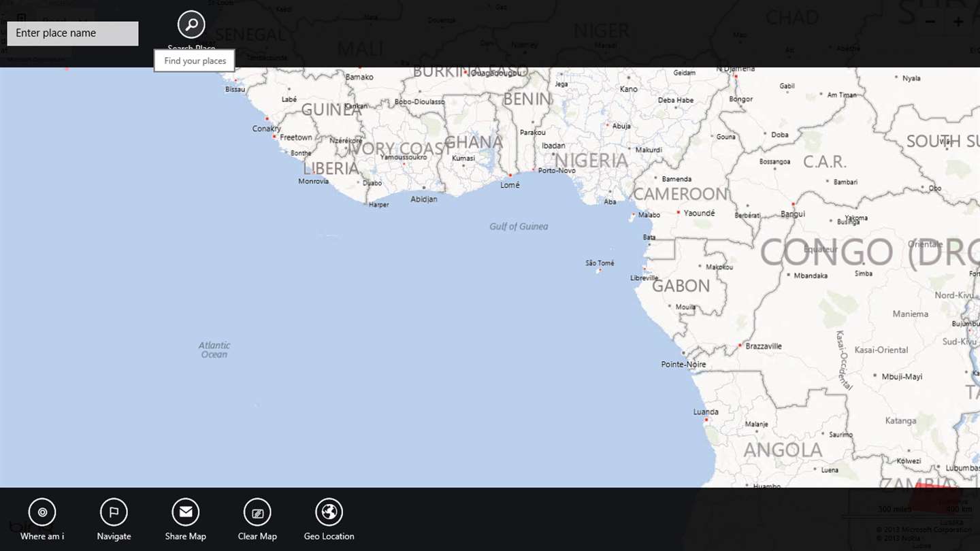Focus the Enter place name field
This screenshot has height=551, width=980.
pyautogui.click(x=73, y=33)
